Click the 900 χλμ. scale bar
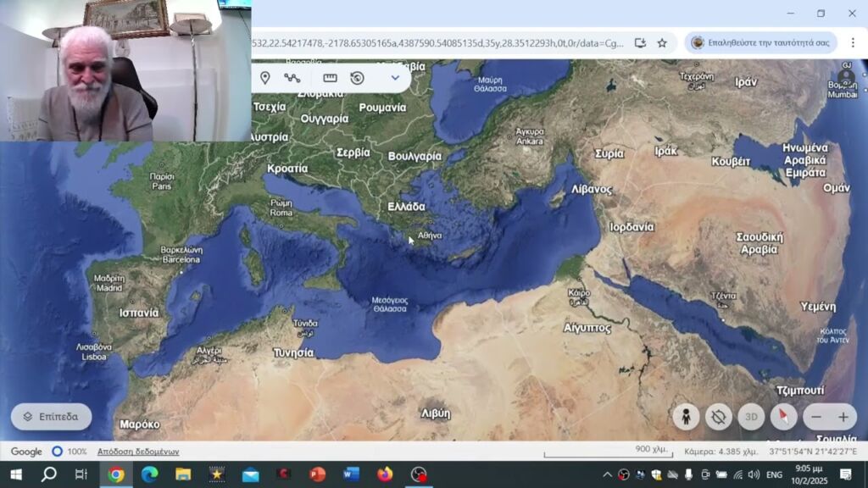The width and height of the screenshot is (868, 488). 609,452
